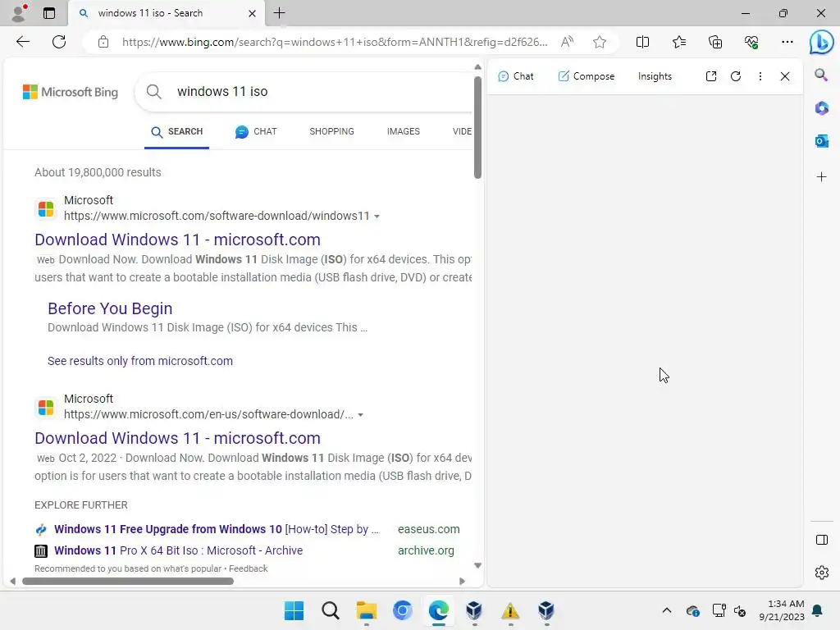Image resolution: width=840 pixels, height=630 pixels.
Task: Close the windows 11 iso search tab
Action: pos(252,13)
